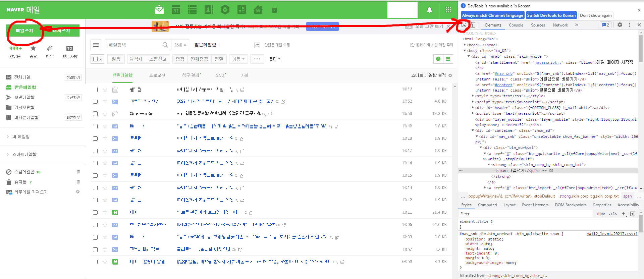Image resolution: width=644 pixels, height=279 pixels.
Task: Click Don't show again
Action: pyautogui.click(x=595, y=15)
